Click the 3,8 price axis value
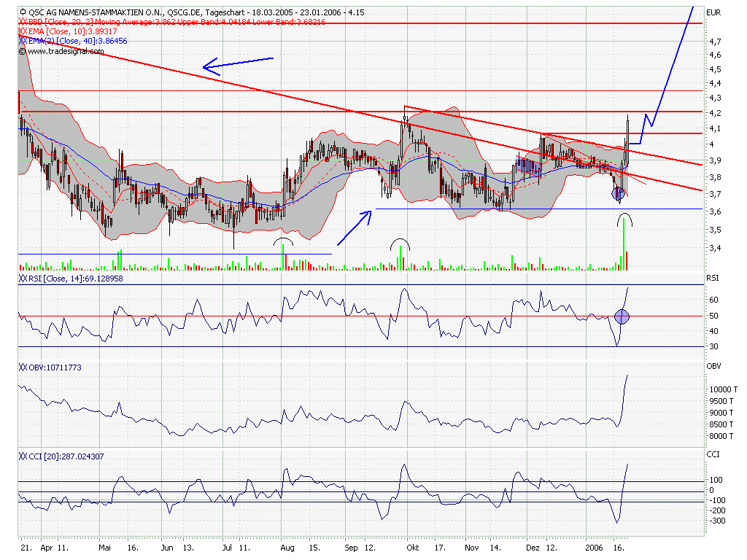This screenshot has height=560, width=747. pos(715,178)
